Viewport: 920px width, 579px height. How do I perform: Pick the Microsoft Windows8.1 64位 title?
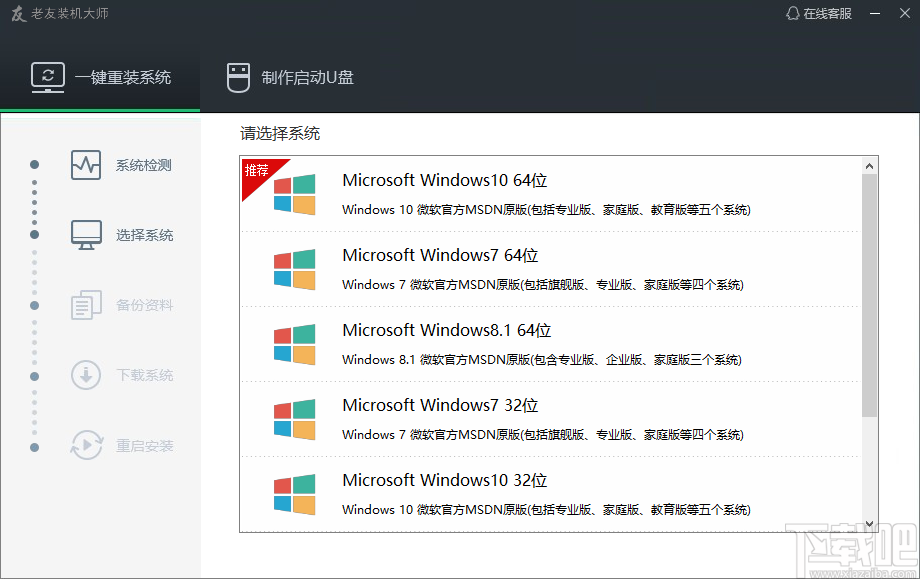coord(446,330)
